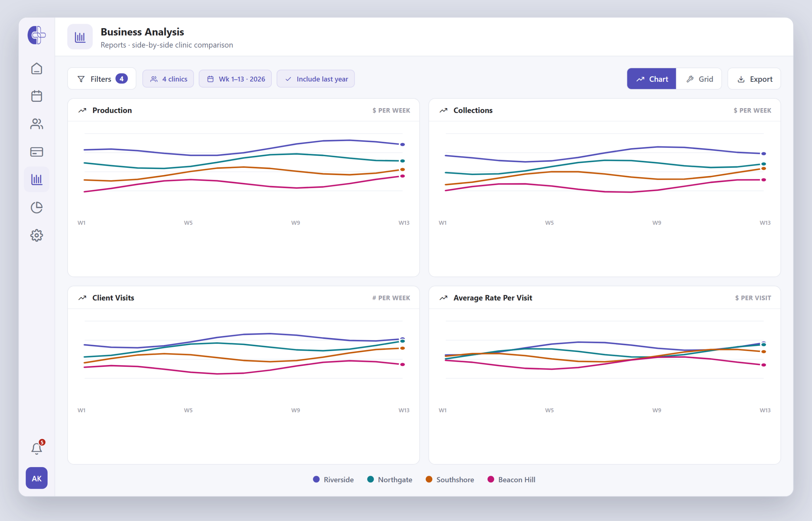The image size is (812, 521).
Task: Open the pie chart sidebar icon
Action: [36, 207]
